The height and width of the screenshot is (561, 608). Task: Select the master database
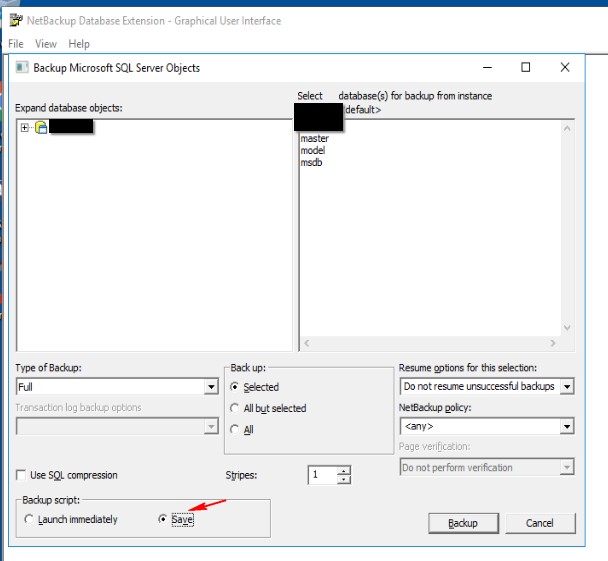314,138
